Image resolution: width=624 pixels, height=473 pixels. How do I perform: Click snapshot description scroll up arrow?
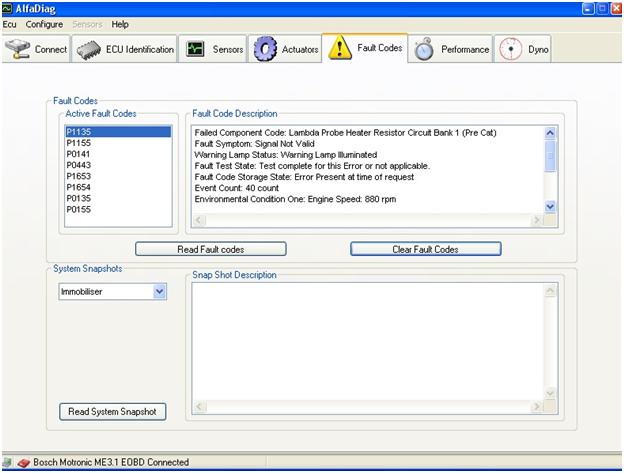(550, 291)
